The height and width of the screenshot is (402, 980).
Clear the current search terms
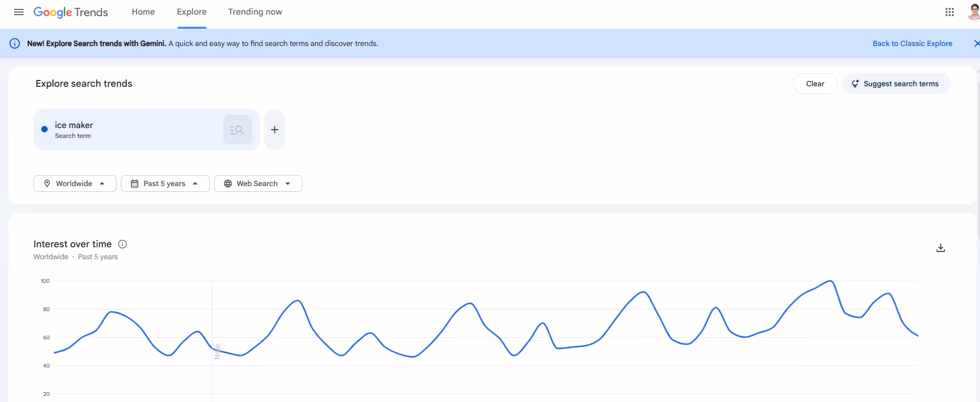pyautogui.click(x=815, y=83)
